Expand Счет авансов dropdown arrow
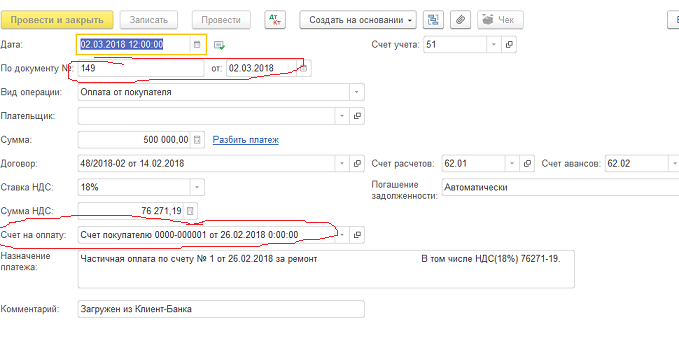Screen dimensions: 679x364 pyautogui.click(x=674, y=164)
